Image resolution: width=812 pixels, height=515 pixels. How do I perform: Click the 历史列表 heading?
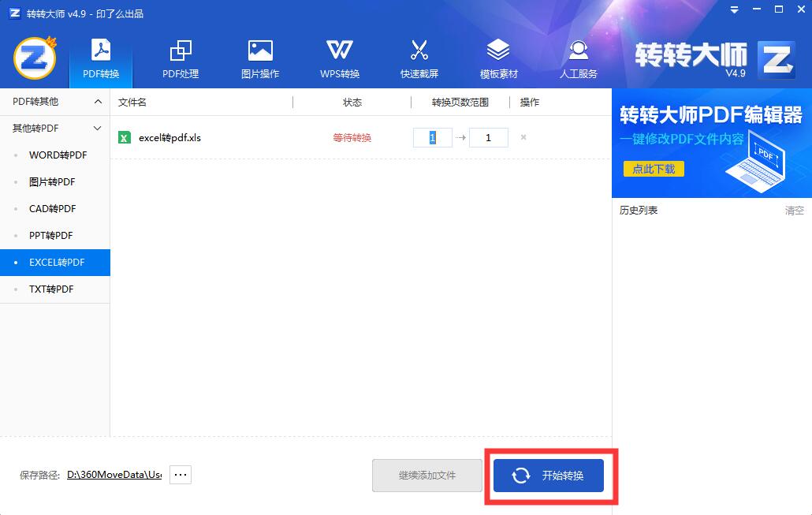point(639,211)
